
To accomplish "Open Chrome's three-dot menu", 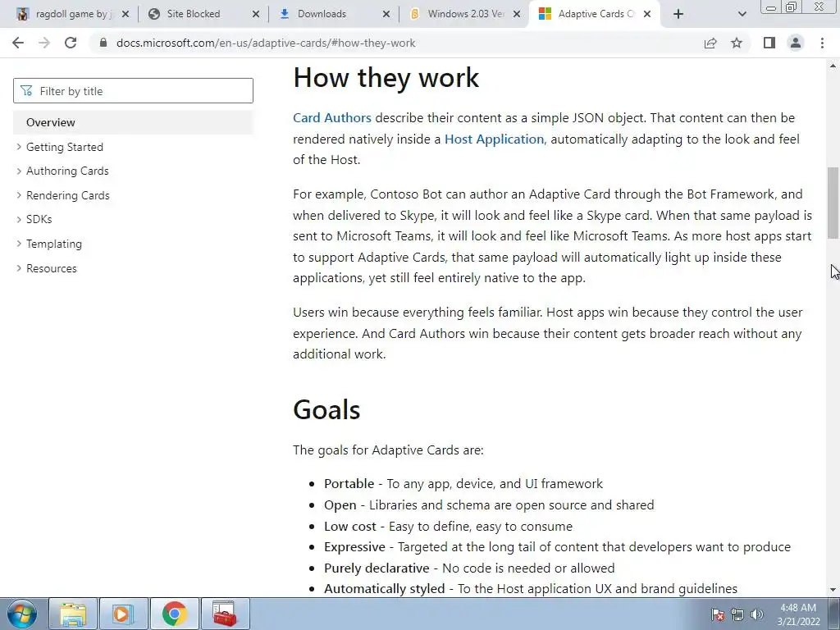I will [822, 43].
